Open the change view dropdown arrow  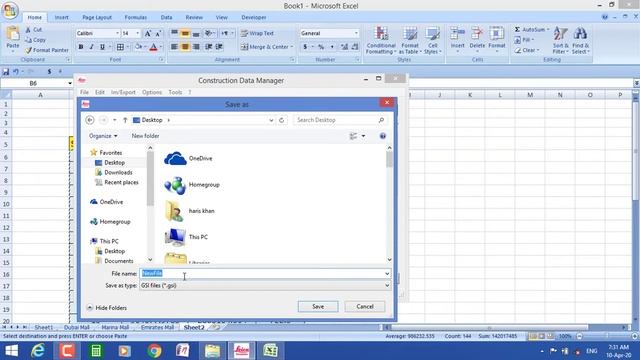[363, 136]
